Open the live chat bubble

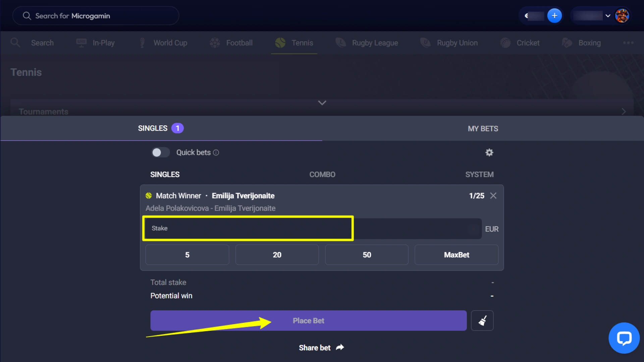pyautogui.click(x=624, y=338)
